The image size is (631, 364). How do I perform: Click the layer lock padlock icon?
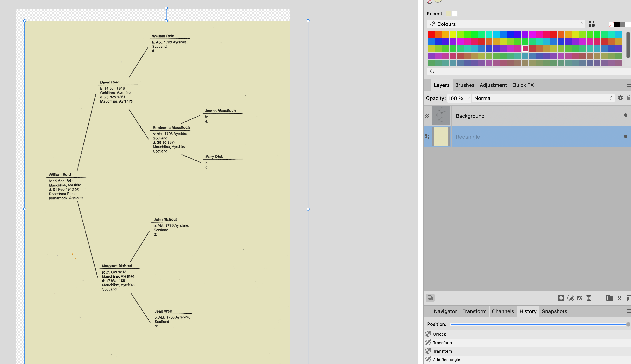(x=628, y=98)
